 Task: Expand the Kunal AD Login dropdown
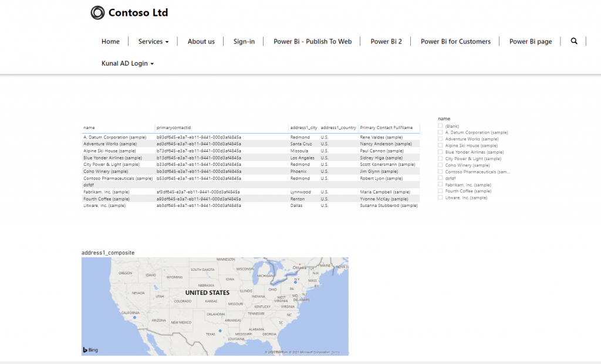tap(127, 63)
